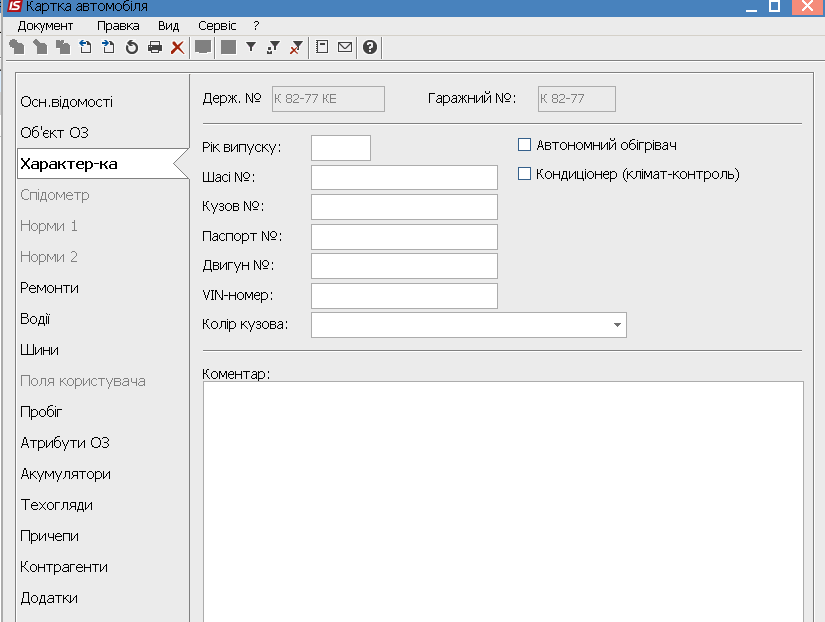Click the grayed-out solid square toolbar icon
The image size is (825, 622).
(228, 47)
